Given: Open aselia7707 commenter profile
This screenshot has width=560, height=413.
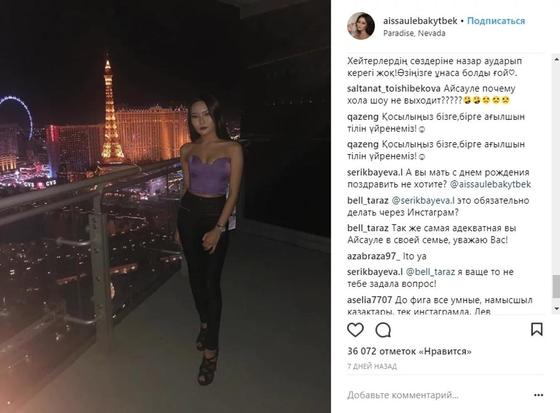Looking at the screenshot, I should [370, 300].
